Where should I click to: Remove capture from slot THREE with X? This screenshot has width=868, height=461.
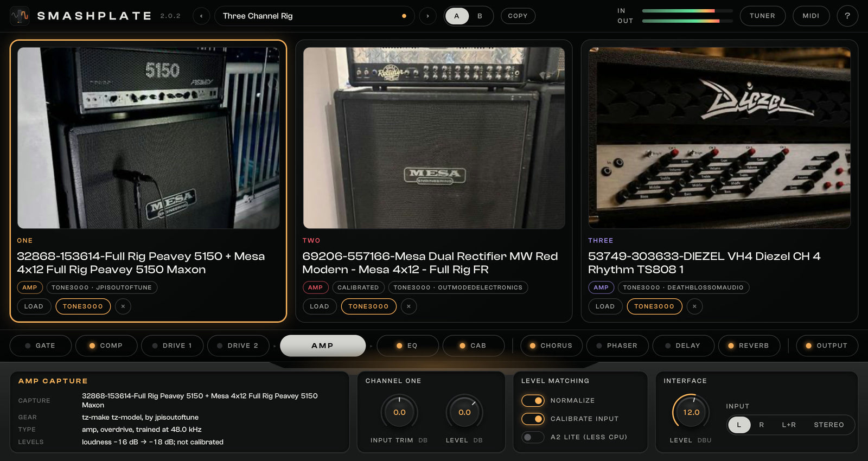click(x=694, y=306)
